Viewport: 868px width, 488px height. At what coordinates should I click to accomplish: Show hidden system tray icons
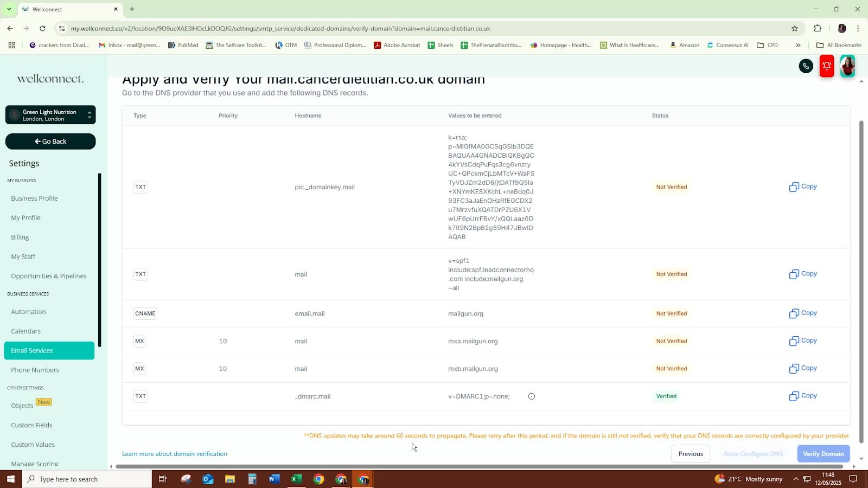pos(796,479)
